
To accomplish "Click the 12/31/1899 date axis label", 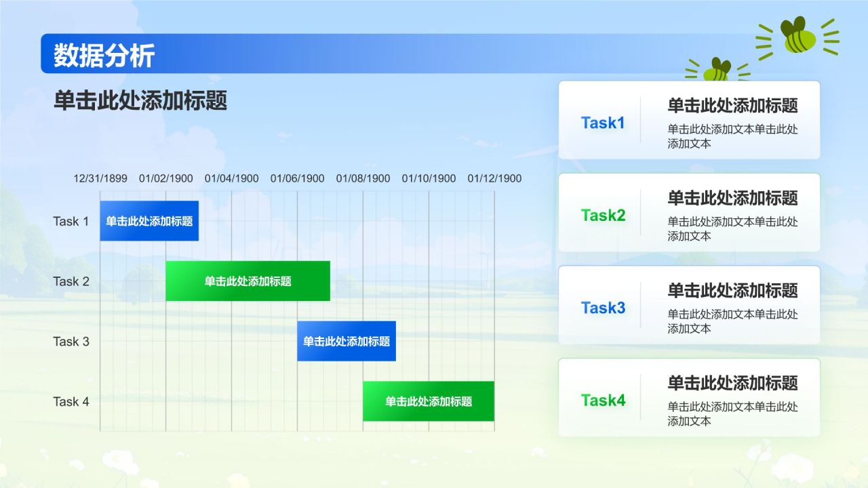I will (100, 178).
